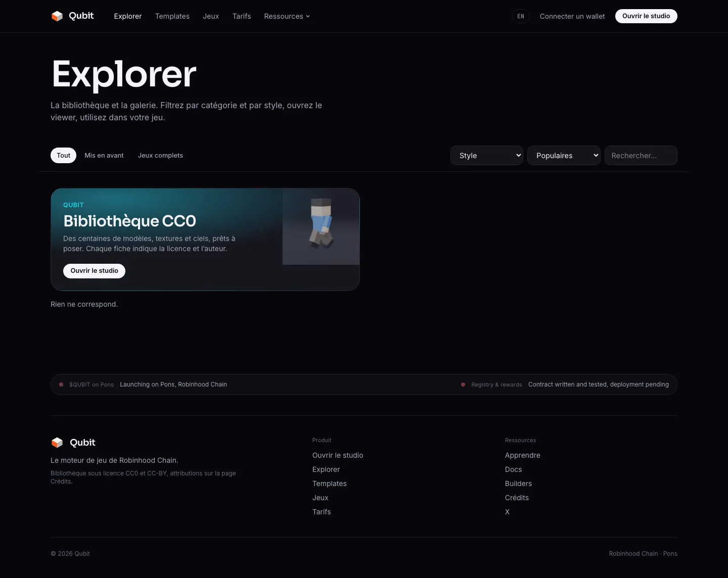728x578 pixels.
Task: Switch language with the EN button
Action: (521, 16)
